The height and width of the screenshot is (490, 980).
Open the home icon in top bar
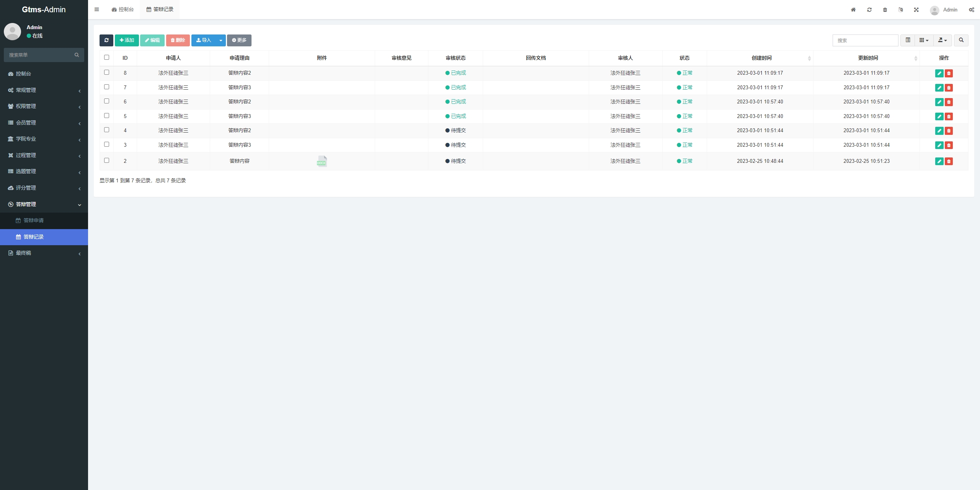pos(853,10)
